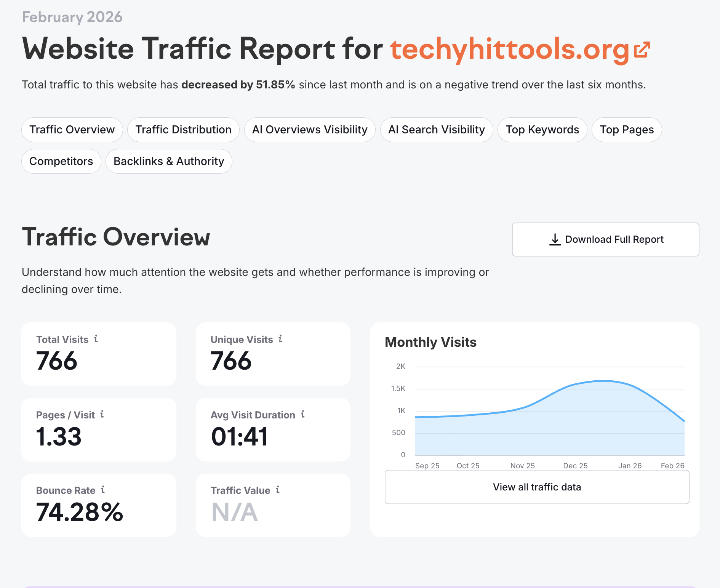This screenshot has width=720, height=588.
Task: Click the View all traffic data button
Action: click(x=537, y=487)
